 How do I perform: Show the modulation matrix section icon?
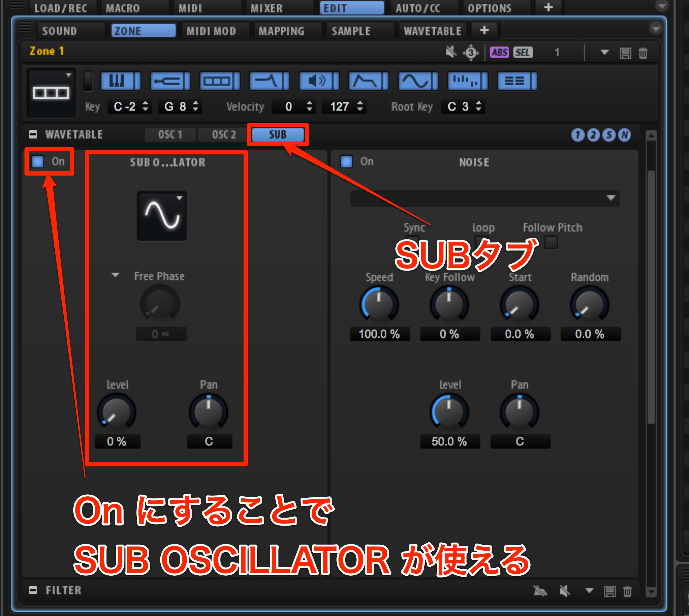[x=517, y=81]
